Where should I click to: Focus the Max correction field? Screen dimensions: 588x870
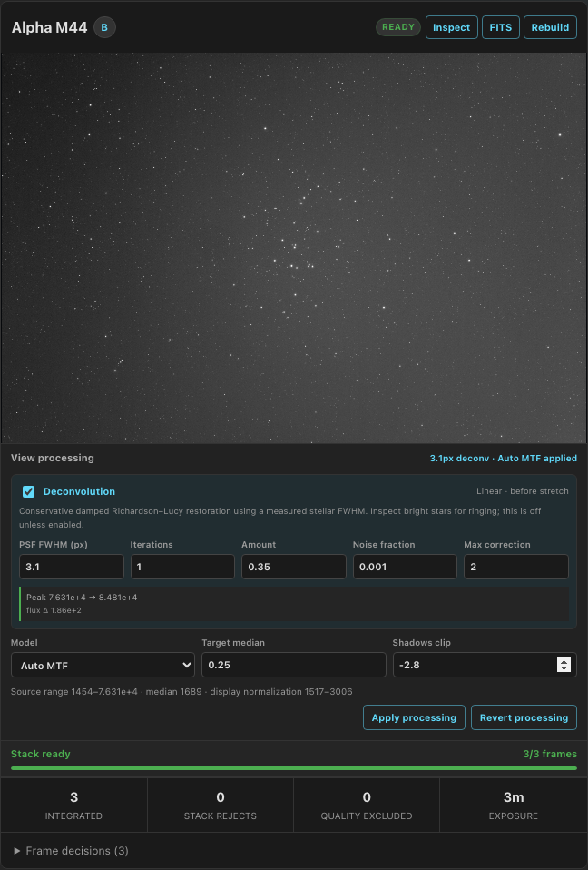point(516,567)
